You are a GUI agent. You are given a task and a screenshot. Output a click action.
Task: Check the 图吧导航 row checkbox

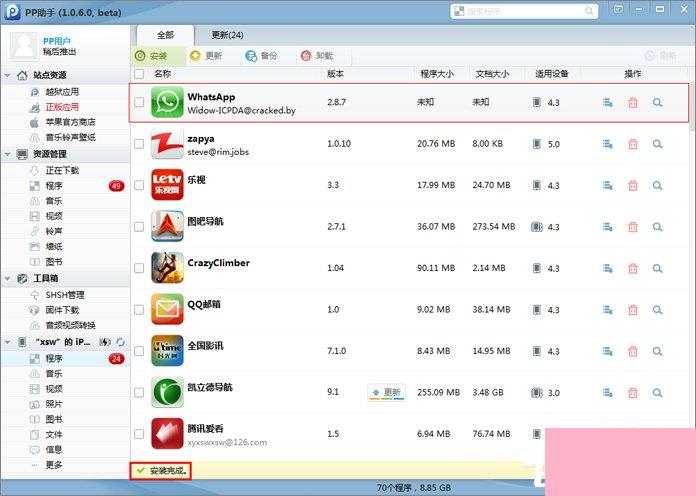pyautogui.click(x=139, y=226)
